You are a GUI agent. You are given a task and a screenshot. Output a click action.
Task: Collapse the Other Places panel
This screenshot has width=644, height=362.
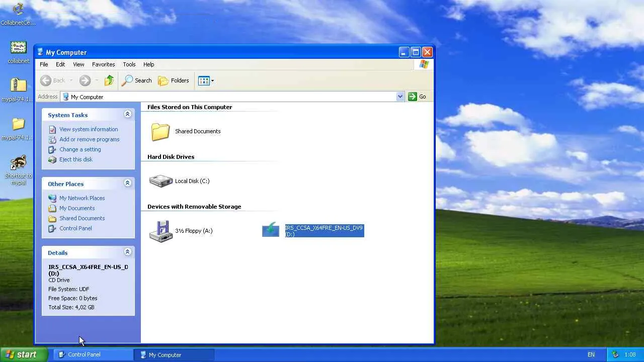127,183
